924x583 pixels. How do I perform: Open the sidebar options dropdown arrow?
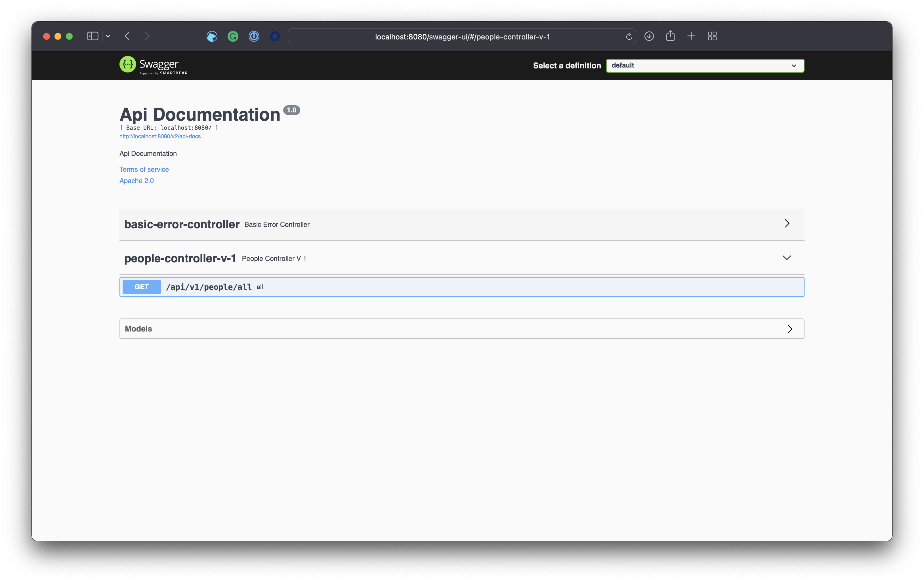[x=108, y=36]
